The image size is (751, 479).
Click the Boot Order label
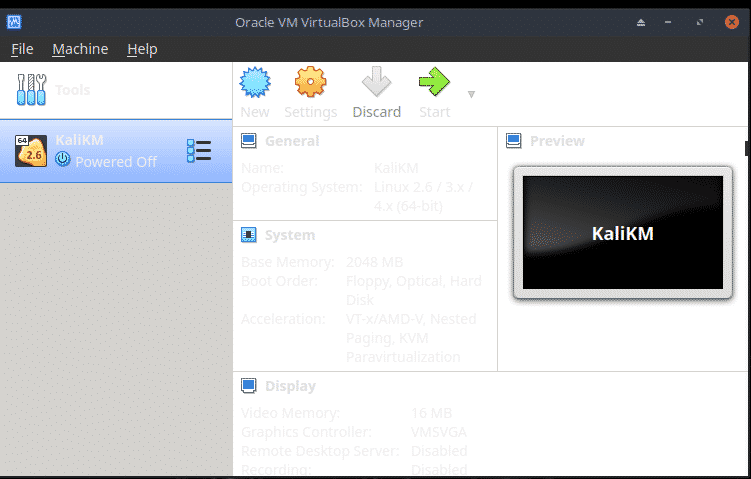click(x=279, y=281)
